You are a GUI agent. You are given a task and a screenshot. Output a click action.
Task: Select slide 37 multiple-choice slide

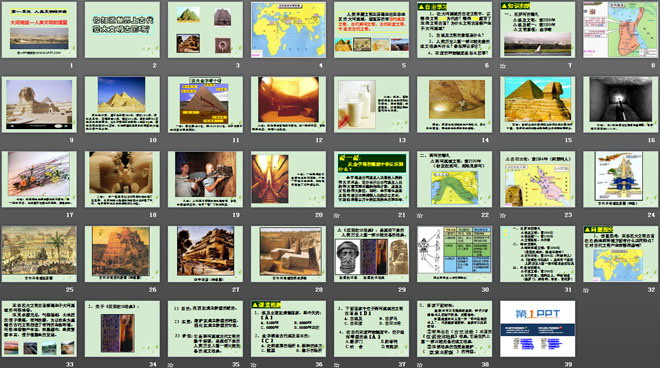[372, 329]
